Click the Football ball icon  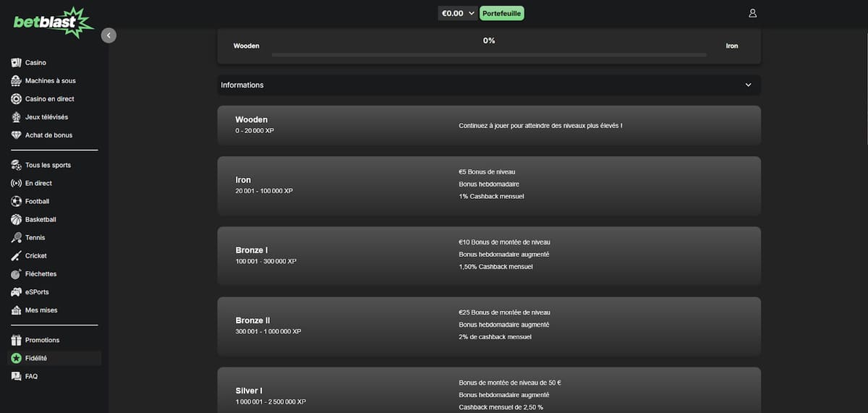coord(17,201)
